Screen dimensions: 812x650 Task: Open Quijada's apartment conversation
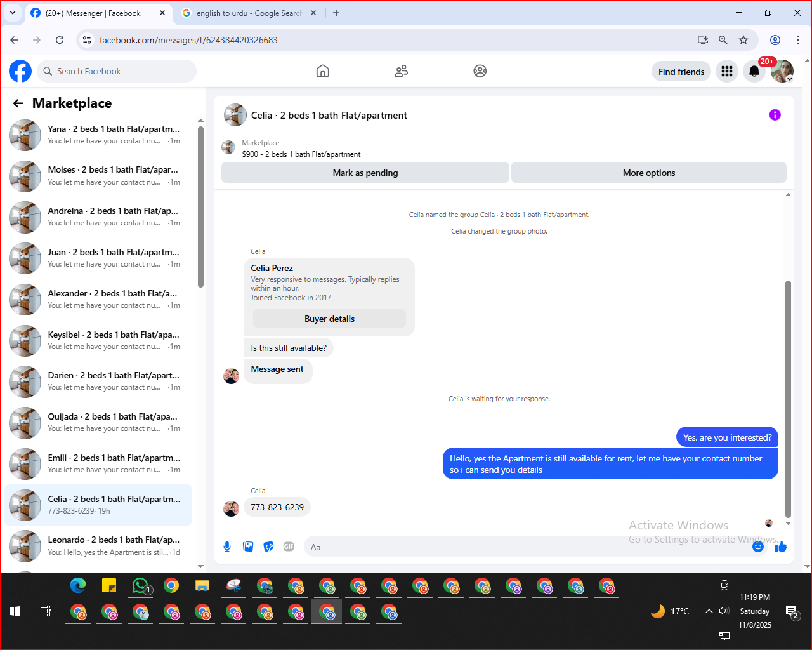tap(98, 423)
